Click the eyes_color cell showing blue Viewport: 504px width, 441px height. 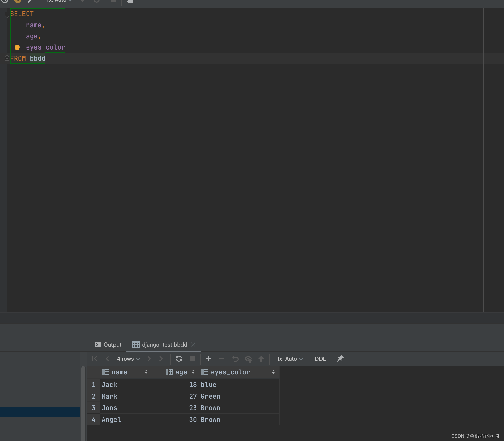(x=239, y=385)
